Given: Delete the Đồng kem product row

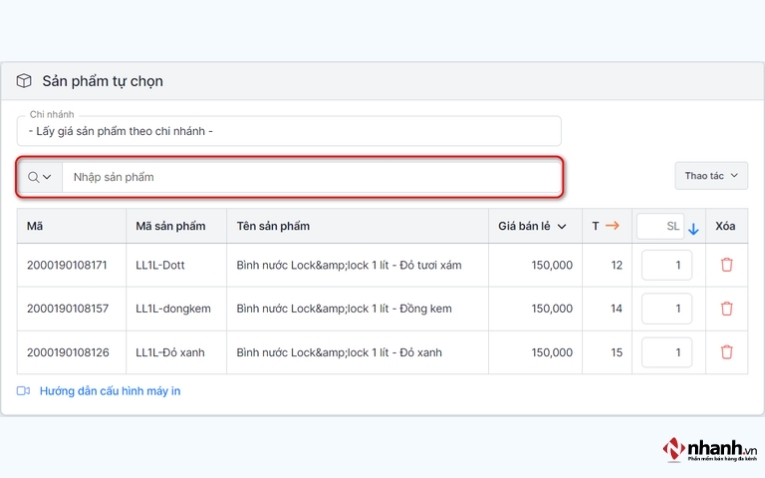Looking at the screenshot, I should click(x=726, y=308).
